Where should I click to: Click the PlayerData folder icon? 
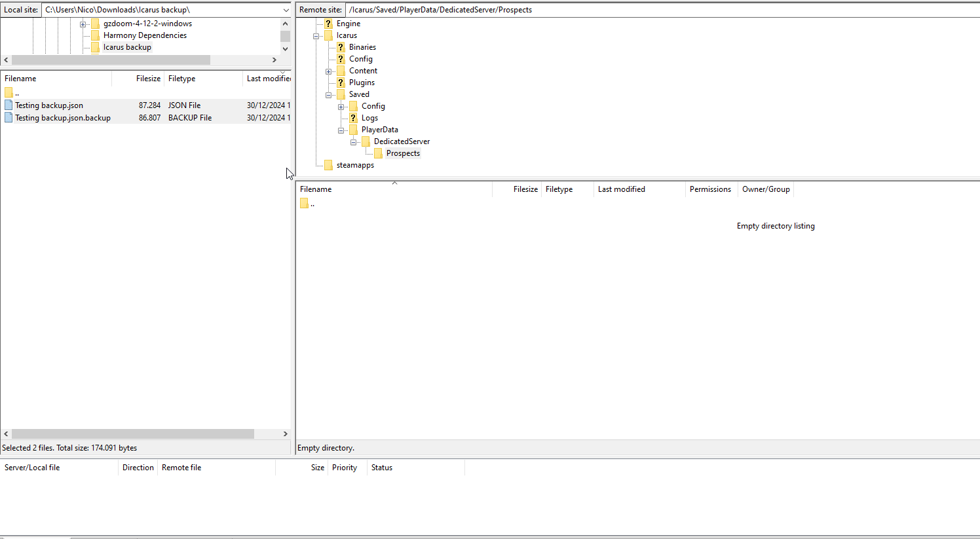point(353,130)
